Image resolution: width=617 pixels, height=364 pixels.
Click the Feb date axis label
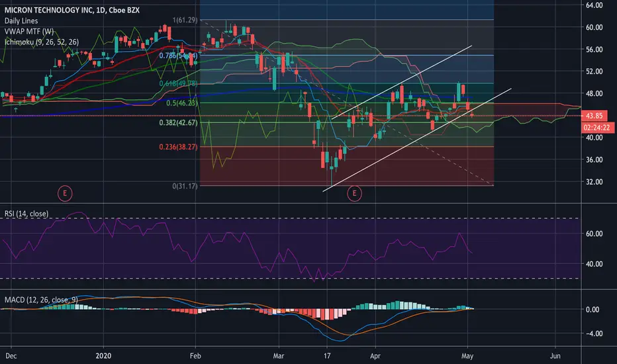(x=195, y=356)
